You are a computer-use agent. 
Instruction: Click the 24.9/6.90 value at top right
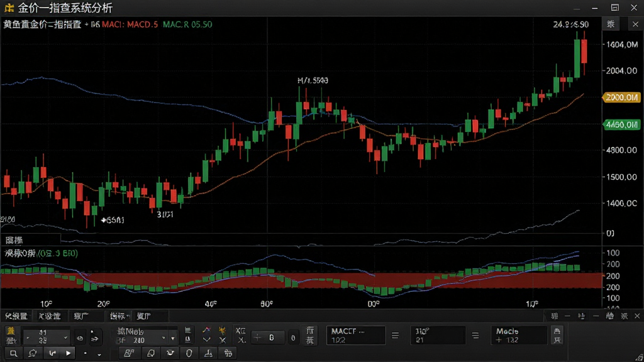(571, 25)
